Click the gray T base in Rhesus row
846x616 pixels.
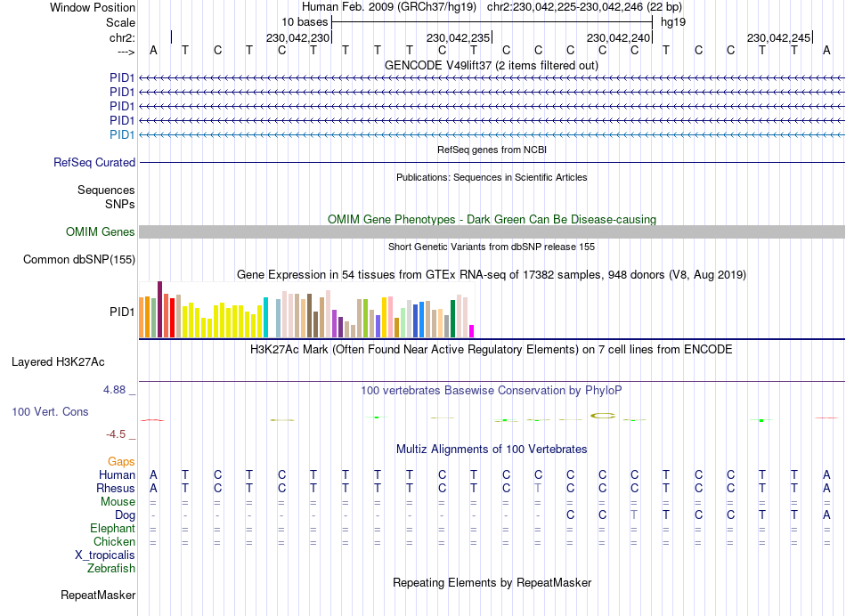537,488
